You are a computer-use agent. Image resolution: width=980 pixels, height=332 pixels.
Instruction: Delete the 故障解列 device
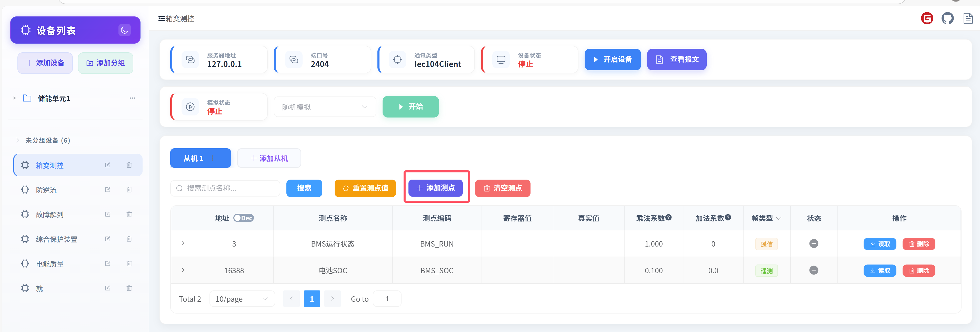[129, 214]
